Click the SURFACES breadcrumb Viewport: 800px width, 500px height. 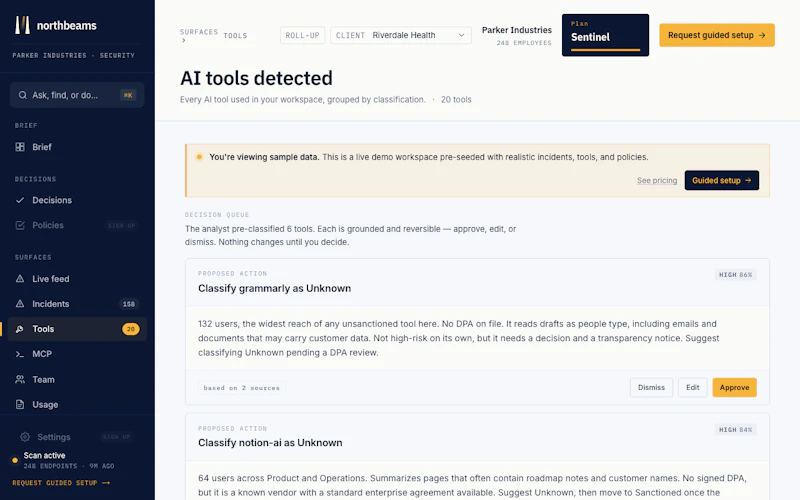coord(198,32)
